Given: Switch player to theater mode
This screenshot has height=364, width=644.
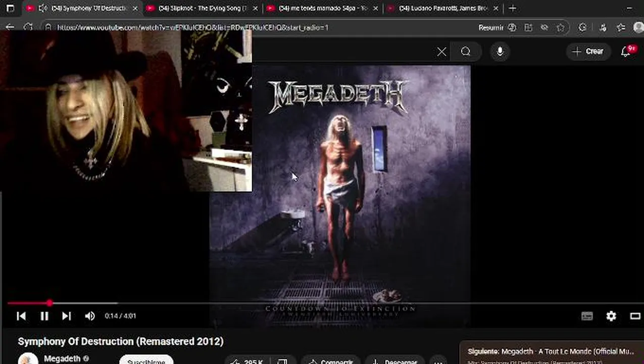Looking at the screenshot, I should coord(635,316).
